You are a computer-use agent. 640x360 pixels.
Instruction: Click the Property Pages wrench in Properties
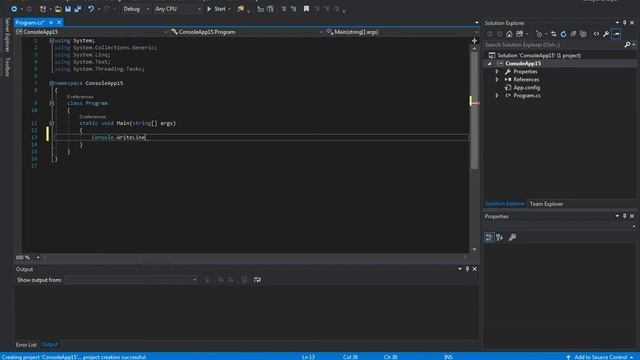tap(512, 237)
